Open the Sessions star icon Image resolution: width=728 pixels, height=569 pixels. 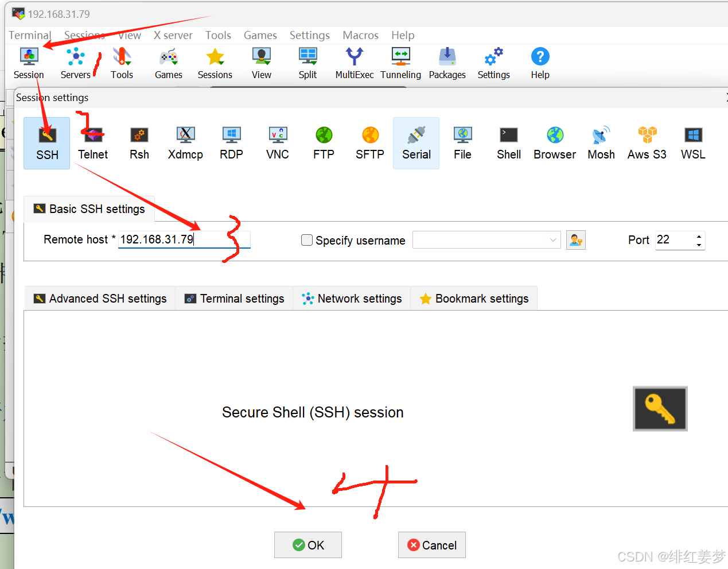pyautogui.click(x=215, y=63)
